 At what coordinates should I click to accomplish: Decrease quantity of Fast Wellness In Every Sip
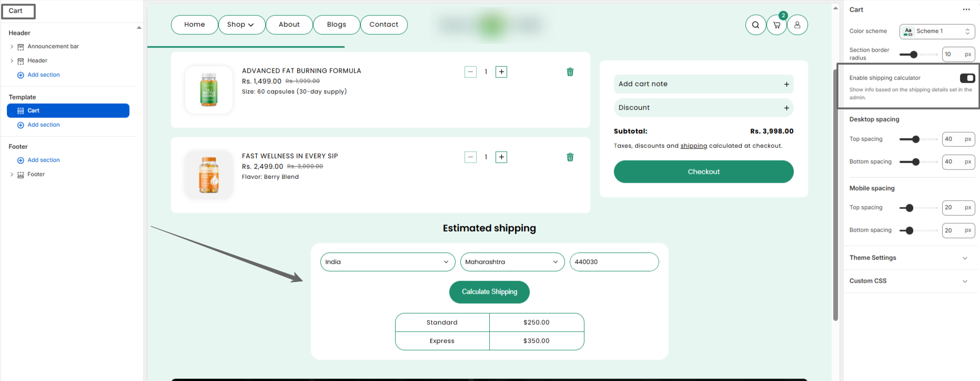[x=471, y=157]
